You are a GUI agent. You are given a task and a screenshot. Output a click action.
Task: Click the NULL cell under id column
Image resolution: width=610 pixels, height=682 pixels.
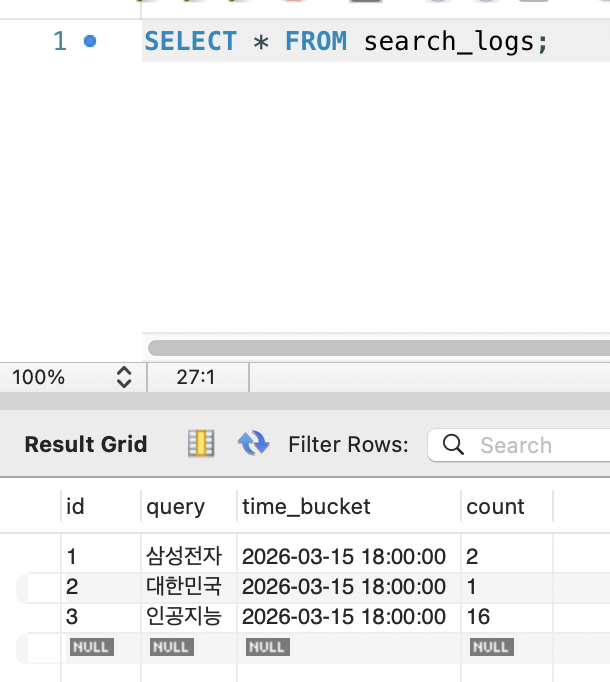tap(91, 647)
